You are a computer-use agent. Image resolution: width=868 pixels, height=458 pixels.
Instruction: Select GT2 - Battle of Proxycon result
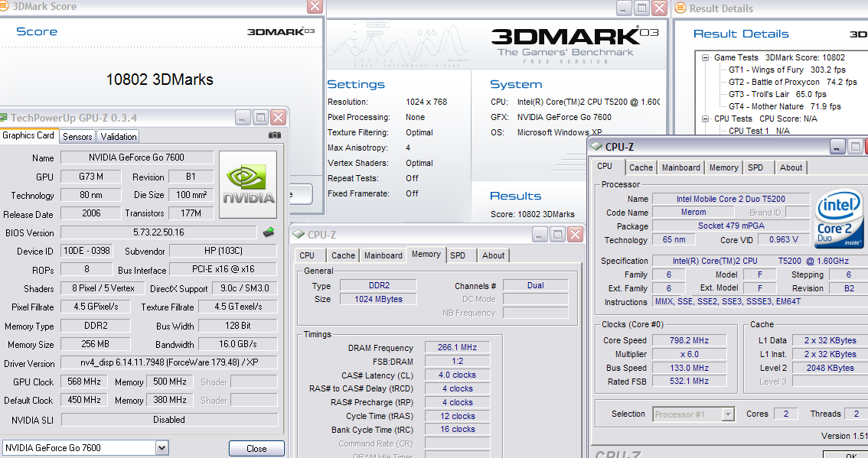(x=793, y=82)
